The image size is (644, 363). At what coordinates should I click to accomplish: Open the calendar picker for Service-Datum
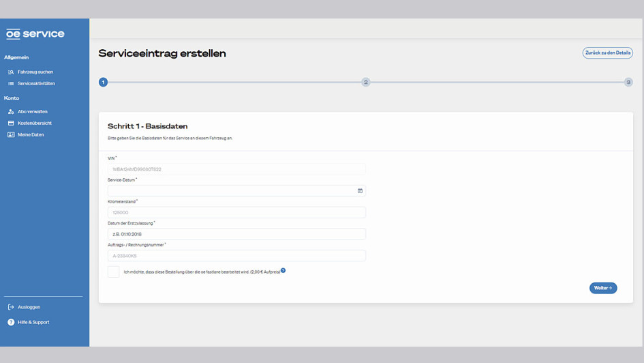point(360,191)
